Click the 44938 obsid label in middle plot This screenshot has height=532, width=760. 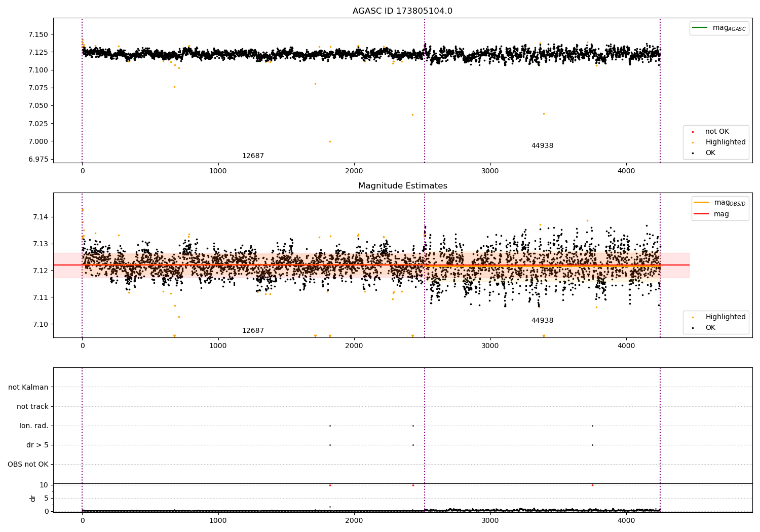(542, 321)
